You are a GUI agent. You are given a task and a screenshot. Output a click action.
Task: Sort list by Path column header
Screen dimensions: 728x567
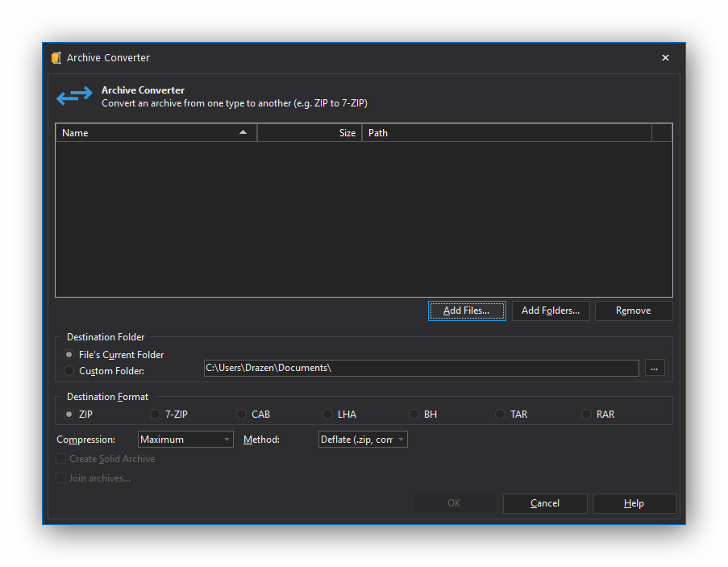tap(507, 133)
